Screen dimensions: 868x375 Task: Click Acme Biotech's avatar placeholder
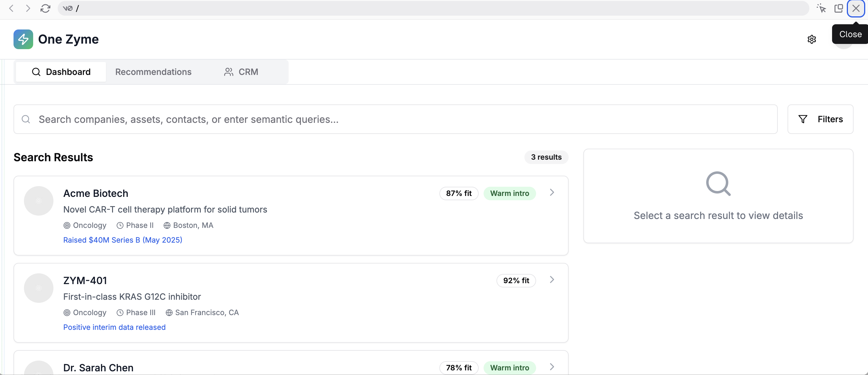pyautogui.click(x=39, y=201)
